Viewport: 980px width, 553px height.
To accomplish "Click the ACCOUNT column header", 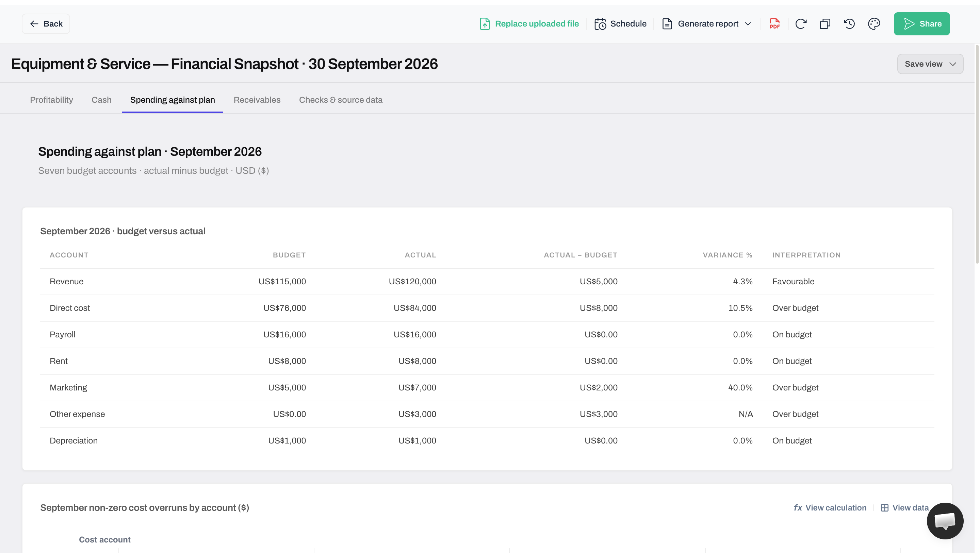I will pos(69,255).
